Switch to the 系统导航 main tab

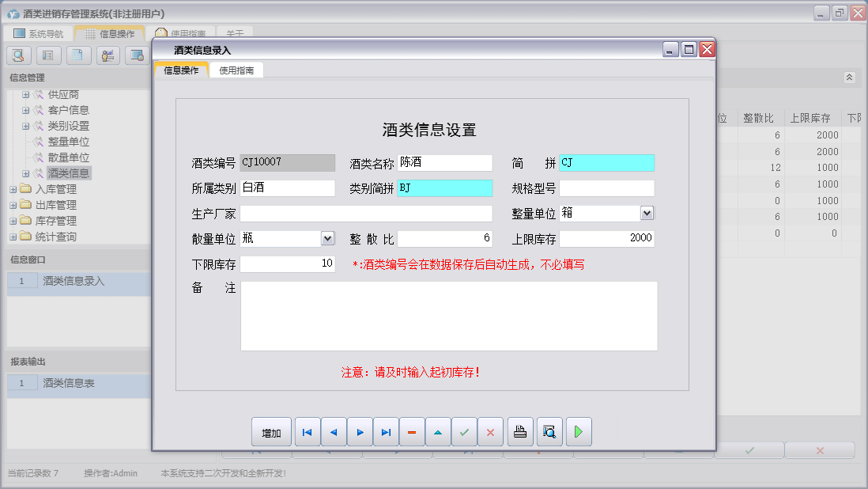coord(39,34)
